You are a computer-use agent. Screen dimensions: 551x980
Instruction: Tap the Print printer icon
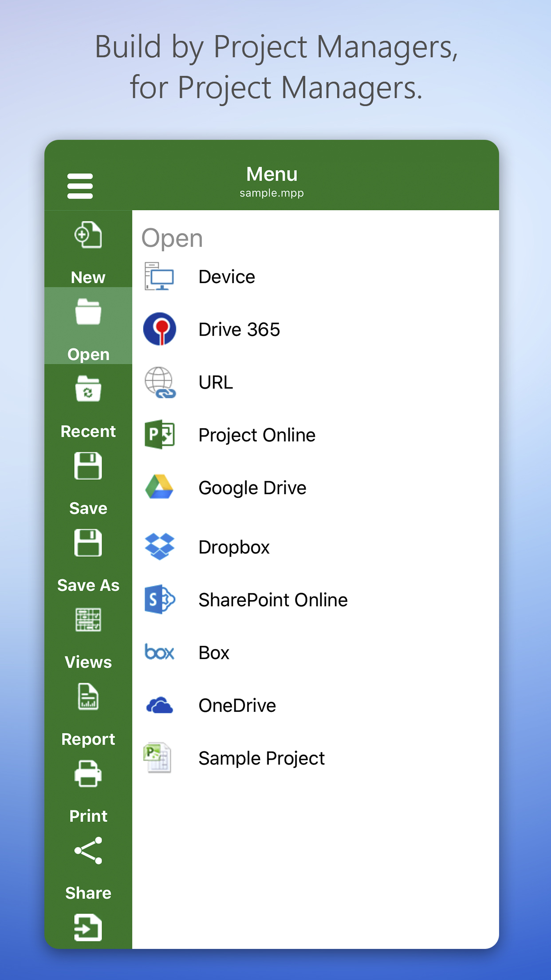(x=88, y=774)
